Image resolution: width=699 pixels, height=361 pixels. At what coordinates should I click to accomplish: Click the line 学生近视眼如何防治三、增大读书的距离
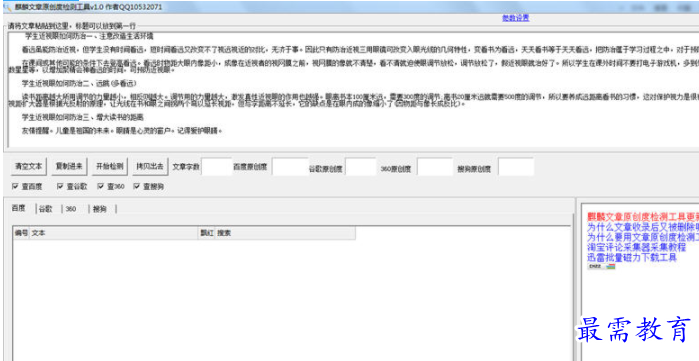point(82,117)
